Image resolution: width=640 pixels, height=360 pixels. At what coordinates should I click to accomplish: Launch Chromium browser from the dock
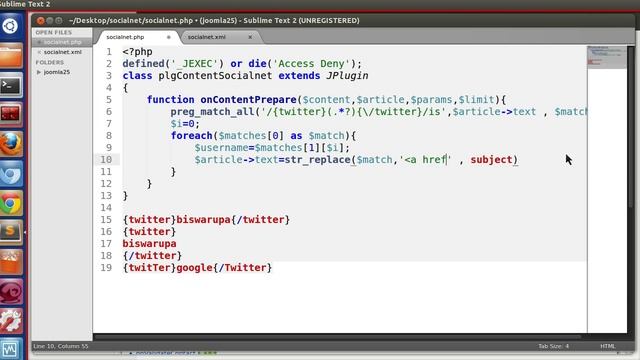[11, 173]
